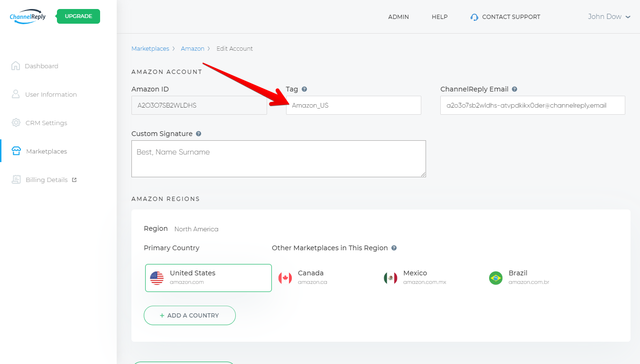Viewport: 640px width, 364px height.
Task: Click the North America region text
Action: 196,229
